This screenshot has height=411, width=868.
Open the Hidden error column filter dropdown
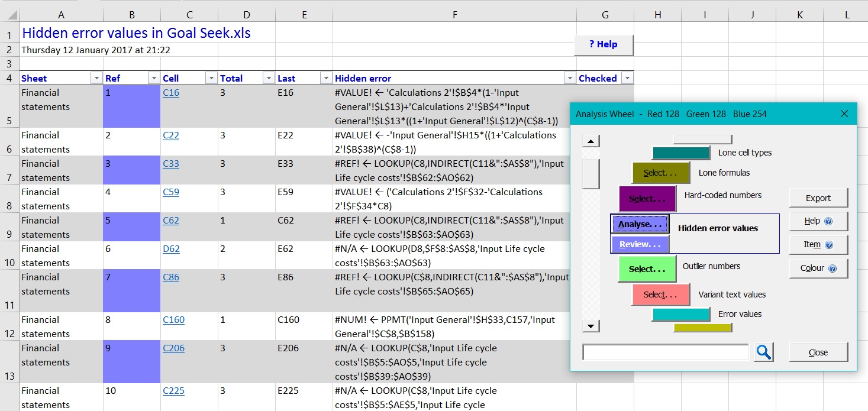[570, 78]
